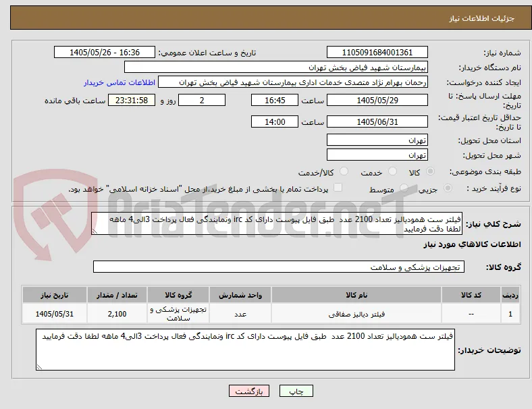Viewport: 532px width, 409px height.
Task: Click the item name cell فیلتر دیالیز صفاقی
Action: [x=356, y=314]
